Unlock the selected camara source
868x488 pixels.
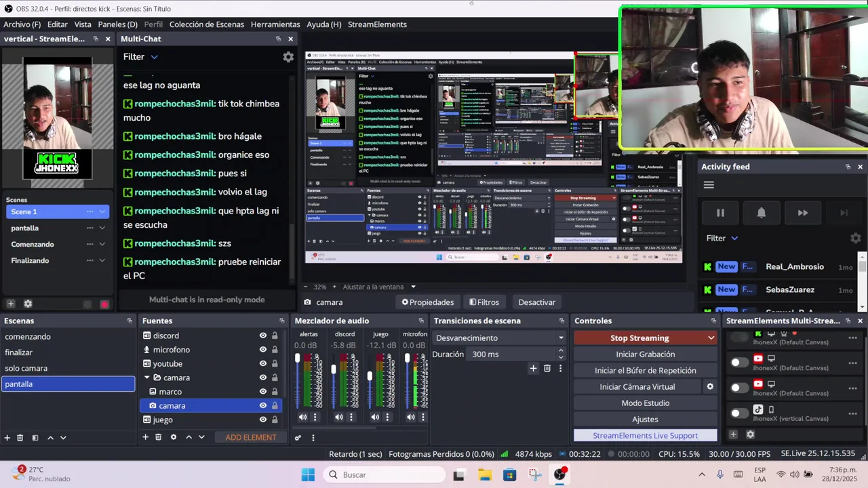click(x=275, y=405)
